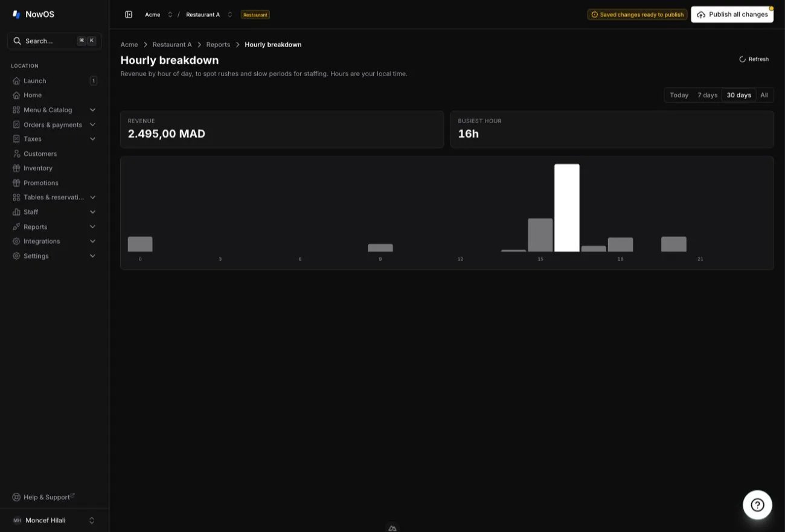Click the Menu & Catalog grid icon
785x532 pixels.
[x=16, y=110]
